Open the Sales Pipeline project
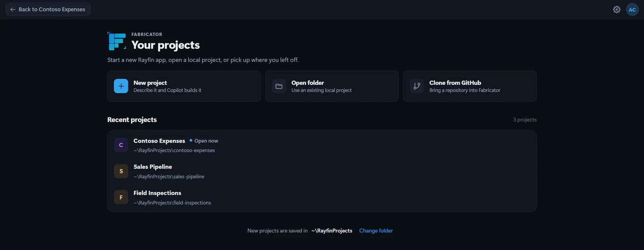The image size is (644, 250). pos(322,171)
